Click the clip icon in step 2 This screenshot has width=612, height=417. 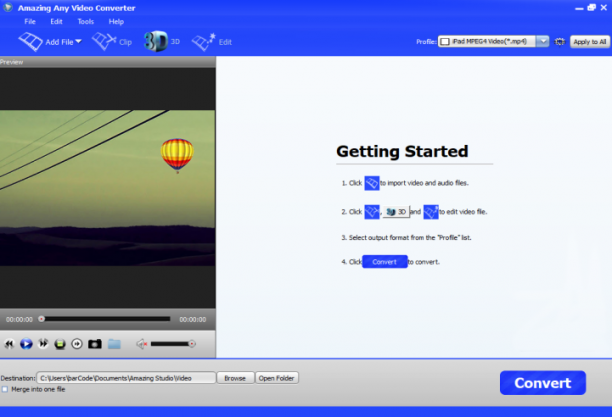(x=372, y=212)
